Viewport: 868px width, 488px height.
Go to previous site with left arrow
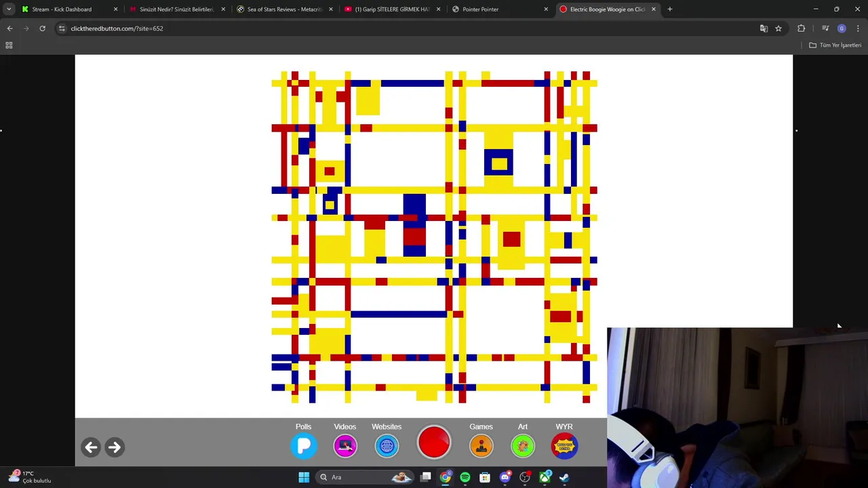point(91,447)
